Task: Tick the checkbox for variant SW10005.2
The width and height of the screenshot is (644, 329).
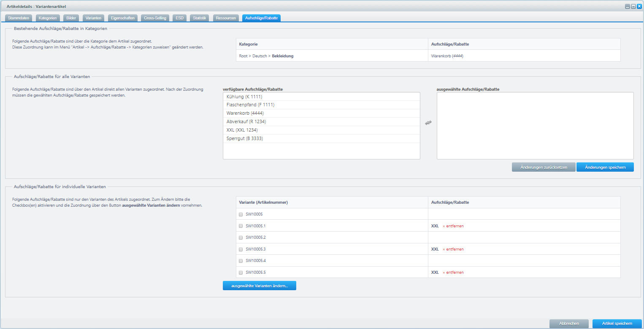Action: 241,237
